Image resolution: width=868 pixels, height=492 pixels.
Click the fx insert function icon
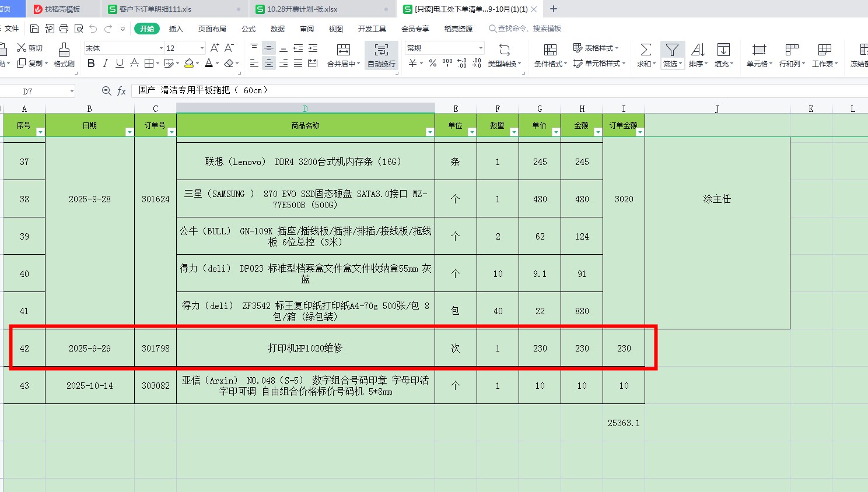121,91
